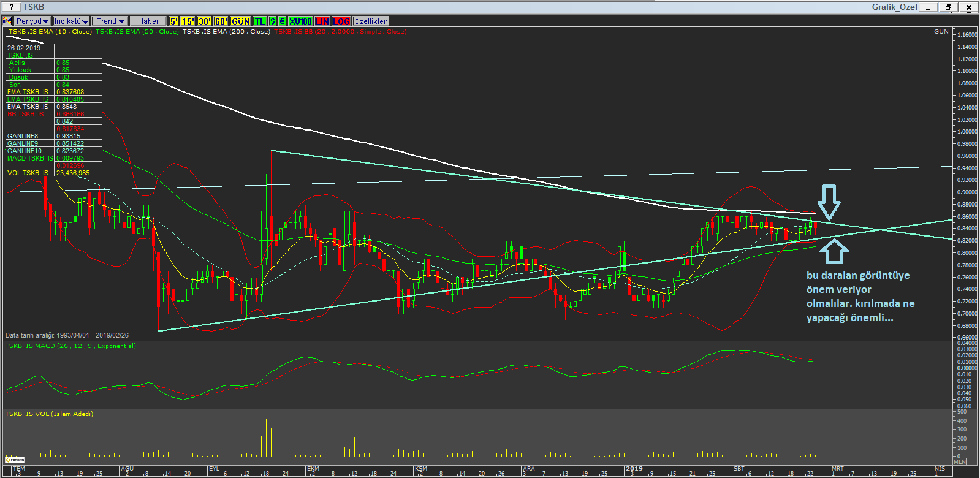Image resolution: width=980 pixels, height=478 pixels.
Task: Switch to the 60-minute period
Action: 221,21
